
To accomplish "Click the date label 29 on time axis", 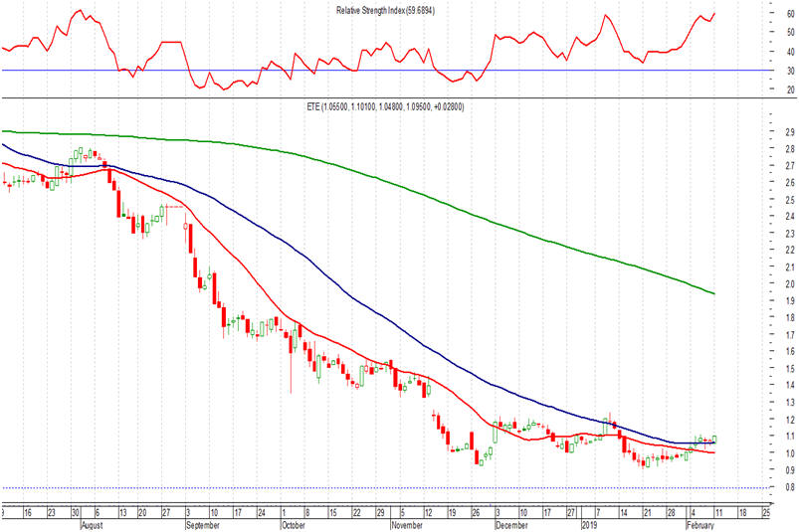I will [x=381, y=513].
